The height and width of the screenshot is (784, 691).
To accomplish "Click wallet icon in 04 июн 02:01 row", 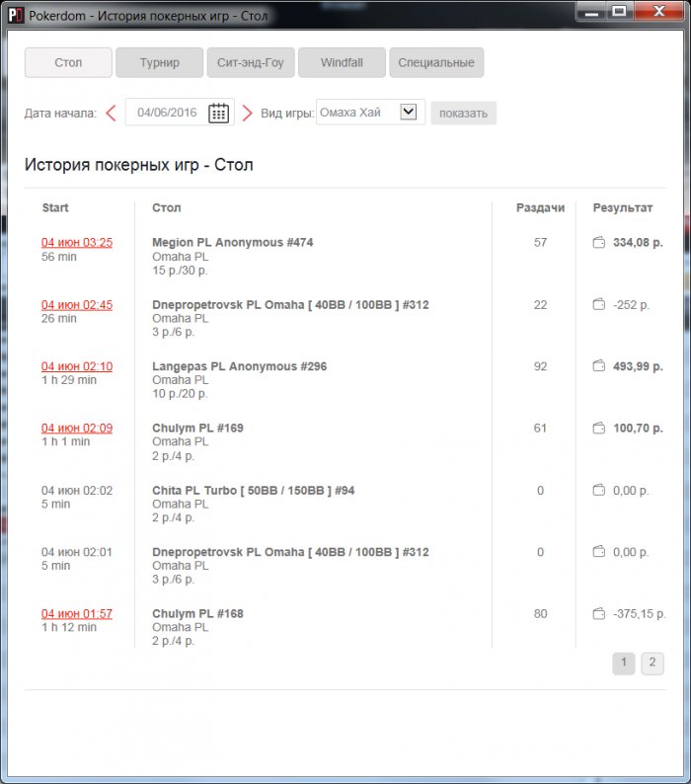I will [598, 552].
